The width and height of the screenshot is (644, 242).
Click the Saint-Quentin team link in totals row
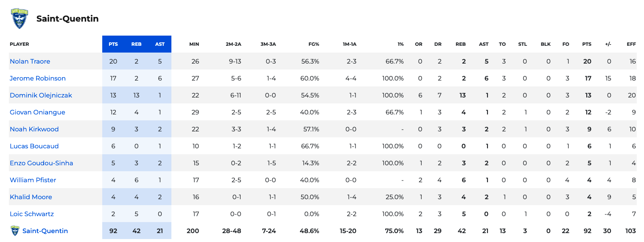[x=45, y=231]
